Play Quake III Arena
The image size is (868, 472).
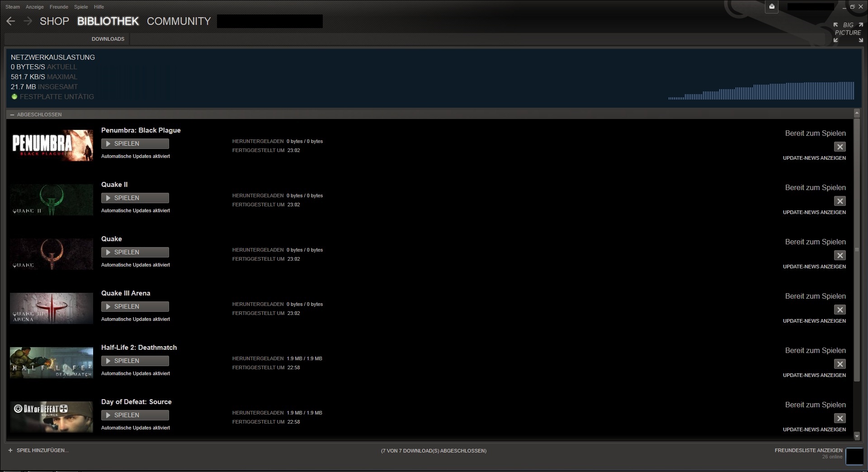tap(135, 306)
